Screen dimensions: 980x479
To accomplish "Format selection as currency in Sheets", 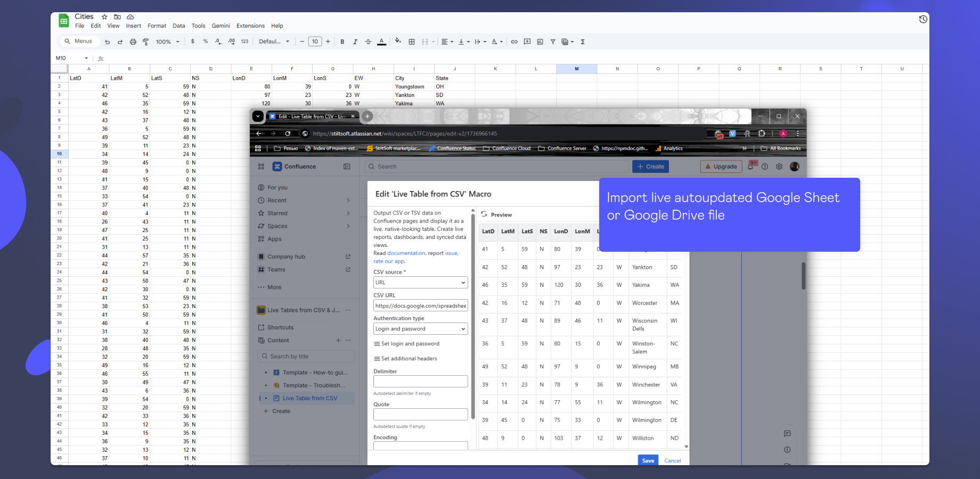I will coord(192,42).
